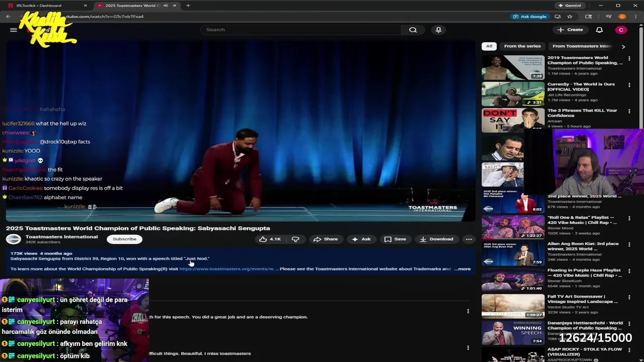The height and width of the screenshot is (362, 644).
Task: Select the All filter chip
Action: pos(489,46)
